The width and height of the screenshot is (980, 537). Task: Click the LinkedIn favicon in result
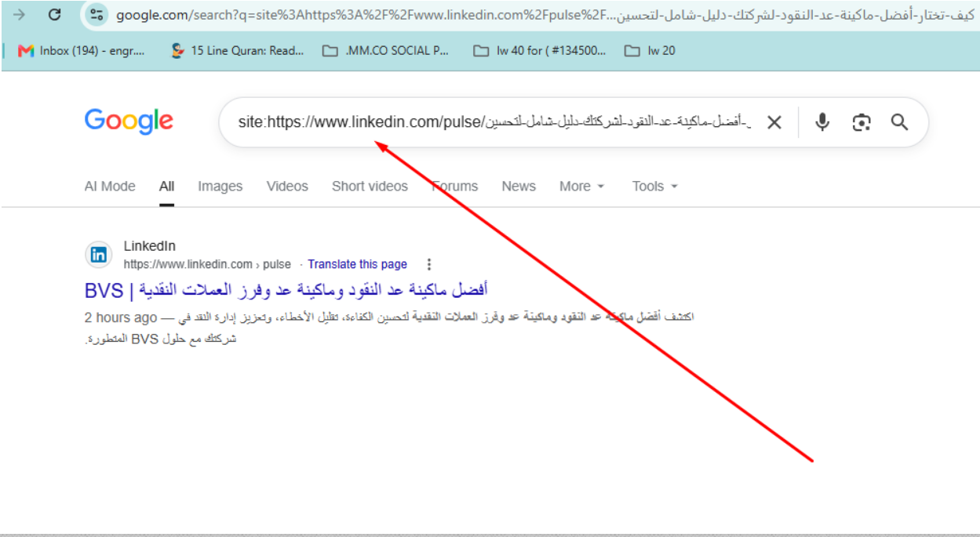coord(99,255)
